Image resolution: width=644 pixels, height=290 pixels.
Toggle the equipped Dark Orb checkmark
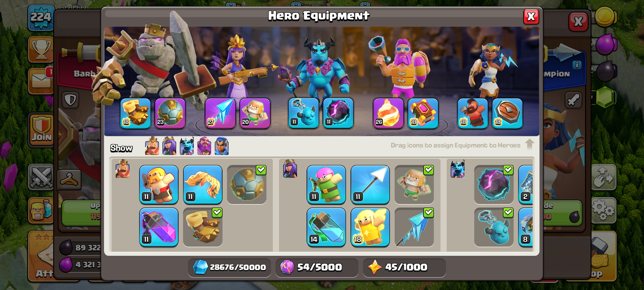(508, 170)
